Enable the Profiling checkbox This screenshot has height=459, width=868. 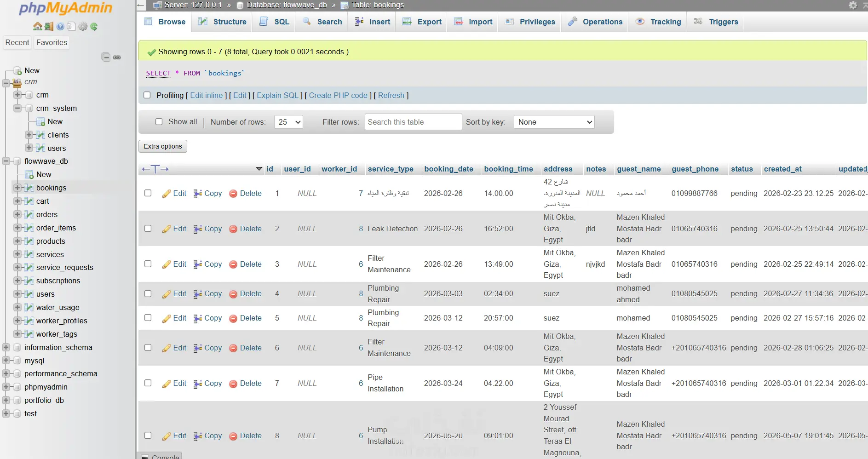point(147,95)
